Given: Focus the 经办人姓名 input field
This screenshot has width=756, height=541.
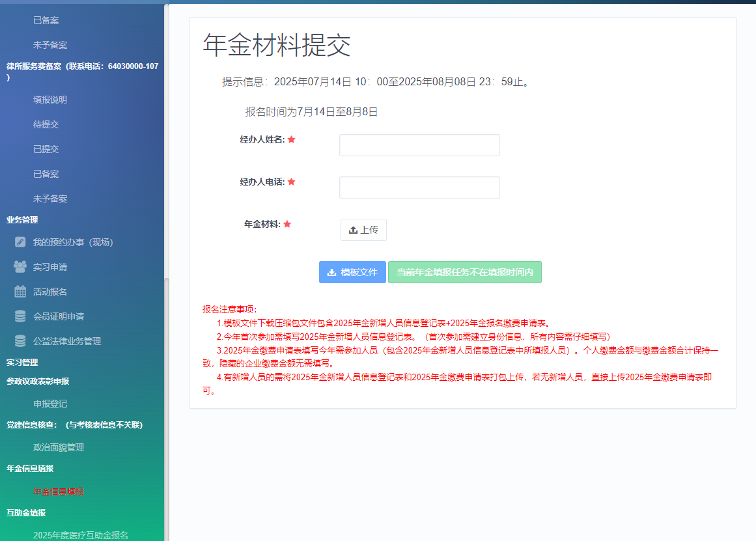Looking at the screenshot, I should pos(419,145).
